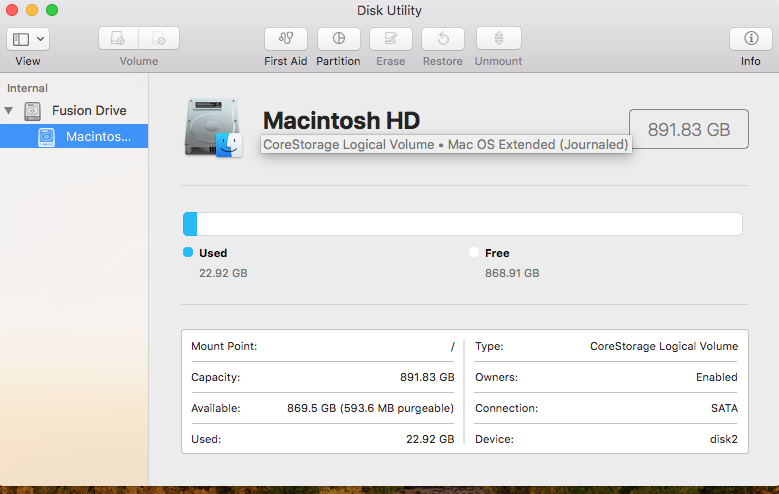Zoom window with green button

pyautogui.click(x=52, y=10)
